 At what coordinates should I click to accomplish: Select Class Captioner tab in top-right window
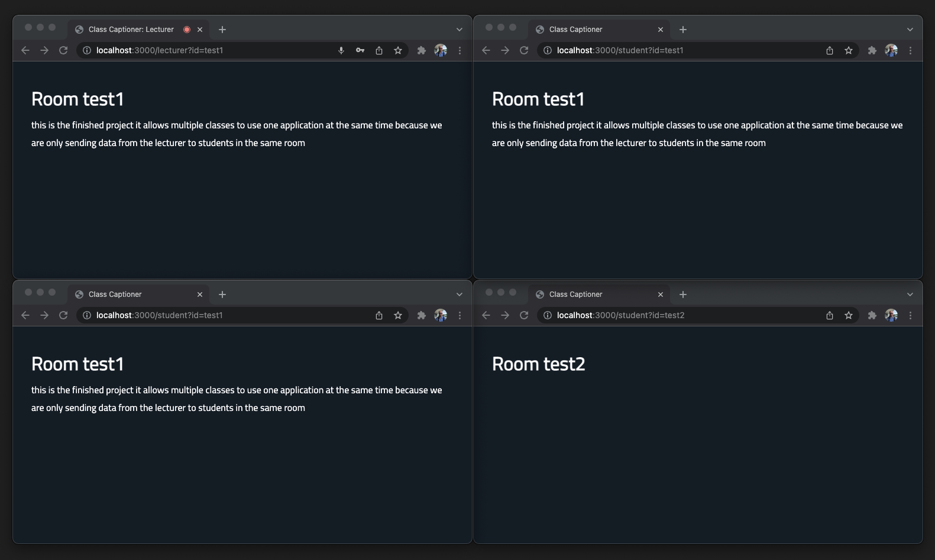pyautogui.click(x=599, y=30)
